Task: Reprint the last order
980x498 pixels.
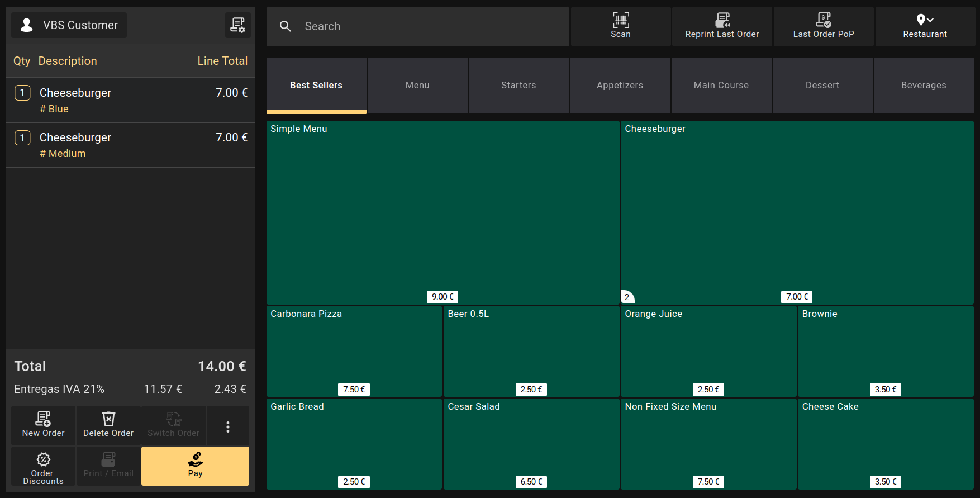Action: pos(722,26)
